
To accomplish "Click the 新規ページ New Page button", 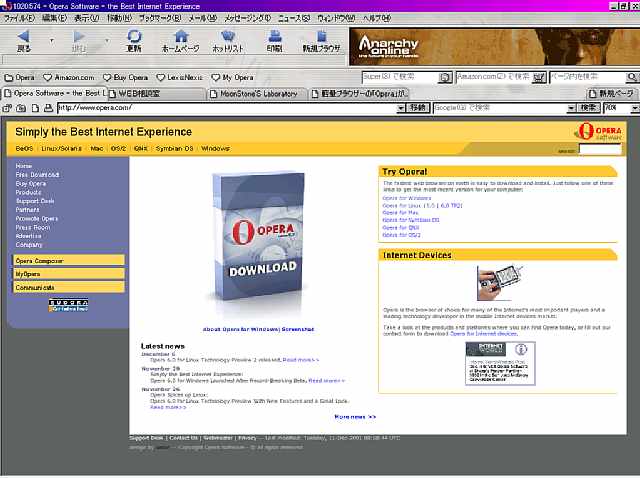I will (612, 94).
